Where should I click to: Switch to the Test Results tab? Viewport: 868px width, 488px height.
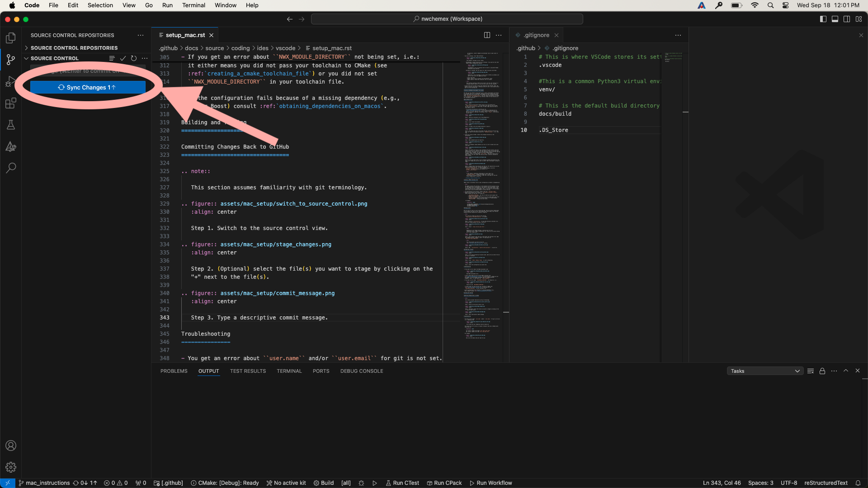click(x=248, y=371)
